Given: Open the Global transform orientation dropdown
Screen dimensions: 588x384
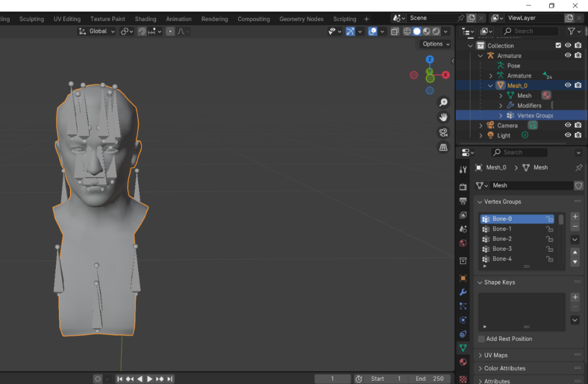Looking at the screenshot, I should [97, 31].
